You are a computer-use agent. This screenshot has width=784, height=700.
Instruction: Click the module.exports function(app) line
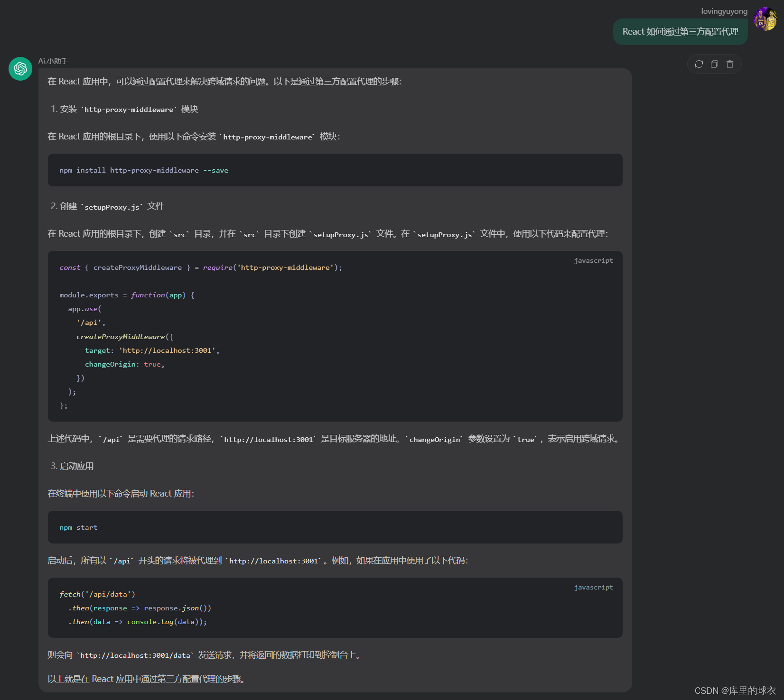pyautogui.click(x=127, y=295)
